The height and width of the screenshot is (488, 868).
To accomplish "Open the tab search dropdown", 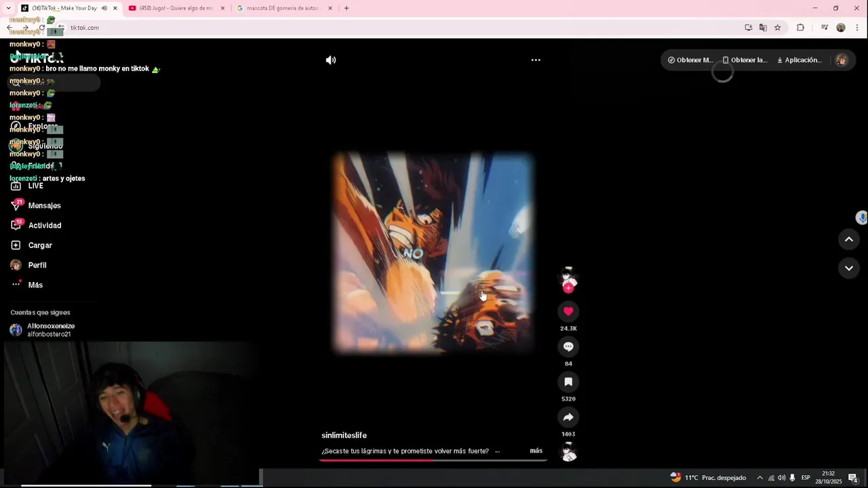I will pos(8,8).
